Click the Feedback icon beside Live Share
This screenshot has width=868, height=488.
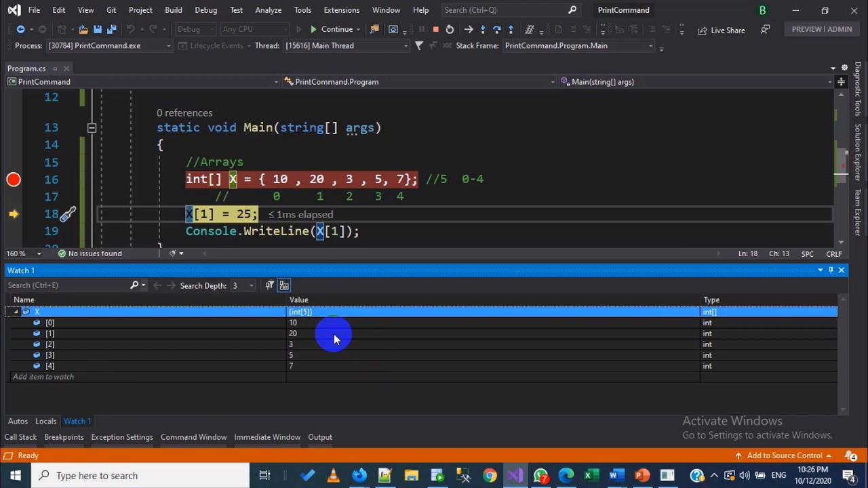coord(765,30)
